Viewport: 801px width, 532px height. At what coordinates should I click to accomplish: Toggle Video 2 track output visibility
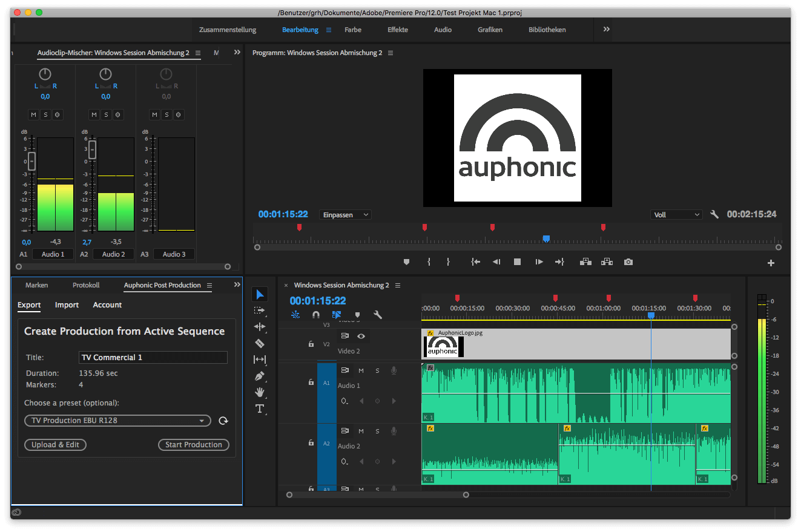pos(361,337)
